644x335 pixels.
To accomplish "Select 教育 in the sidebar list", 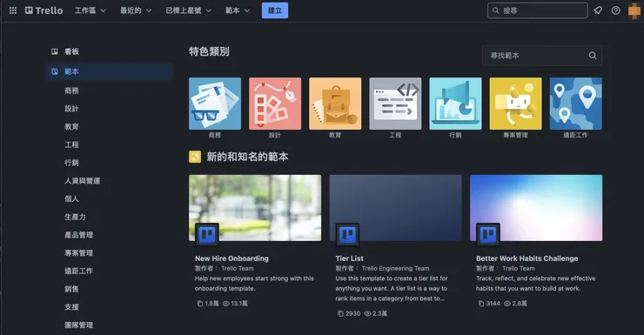I will [71, 127].
